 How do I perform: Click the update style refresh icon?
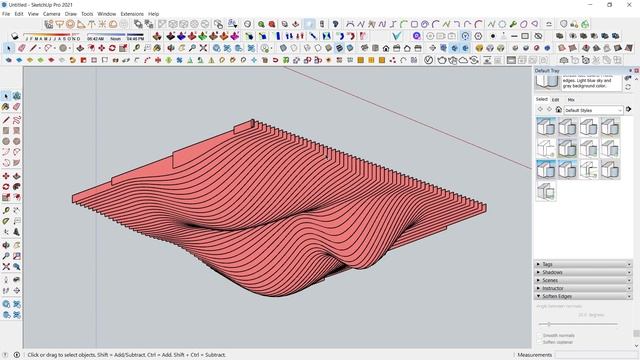point(628,87)
